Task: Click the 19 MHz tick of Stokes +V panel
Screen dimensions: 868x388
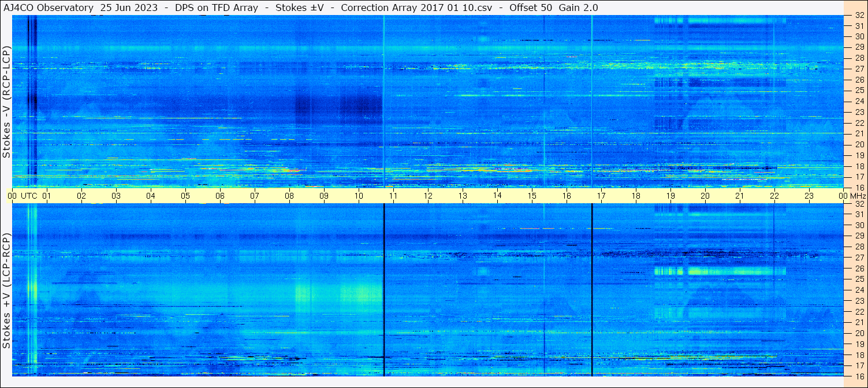Action: click(859, 344)
